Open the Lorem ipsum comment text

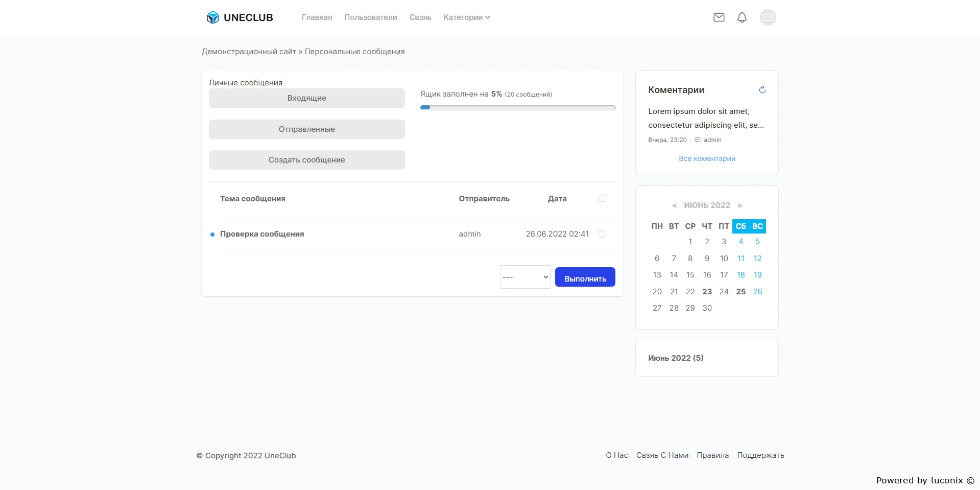(706, 118)
